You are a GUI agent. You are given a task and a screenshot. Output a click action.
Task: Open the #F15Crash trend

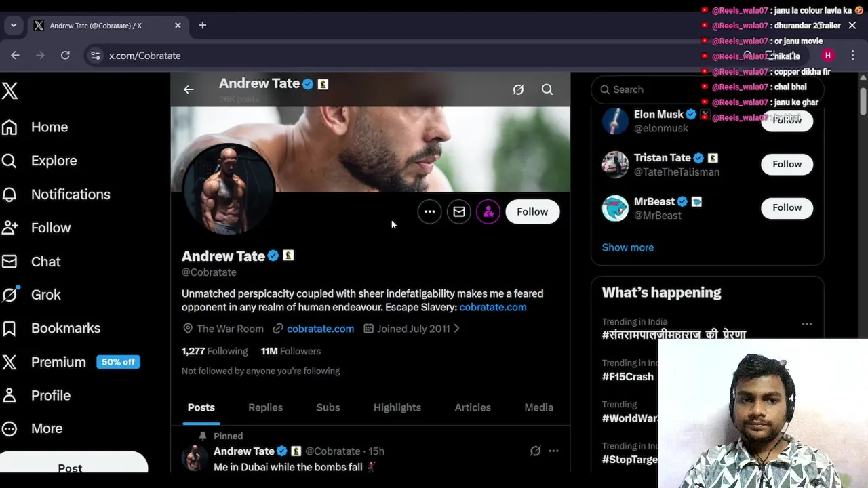628,377
